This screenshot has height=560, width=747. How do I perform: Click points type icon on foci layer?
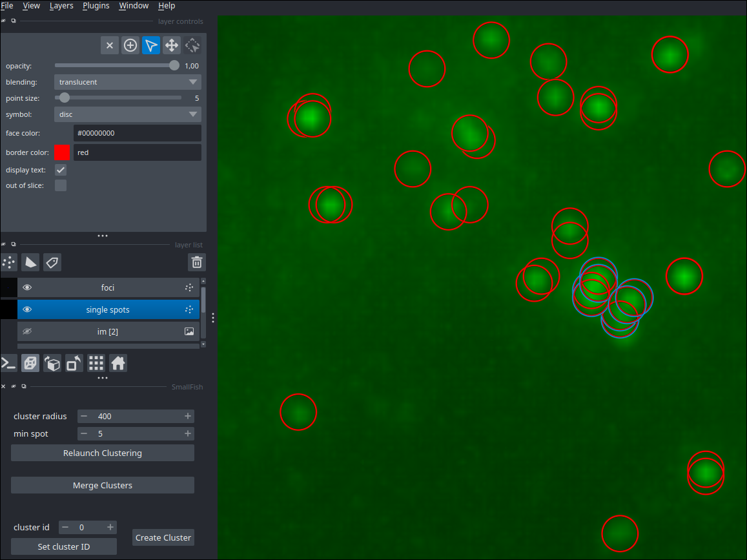[x=189, y=287]
